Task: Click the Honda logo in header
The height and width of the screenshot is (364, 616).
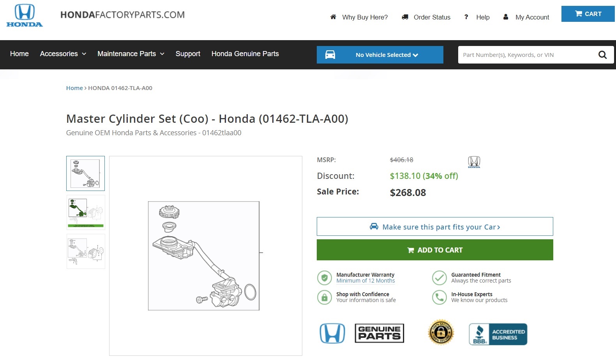Action: tap(25, 16)
